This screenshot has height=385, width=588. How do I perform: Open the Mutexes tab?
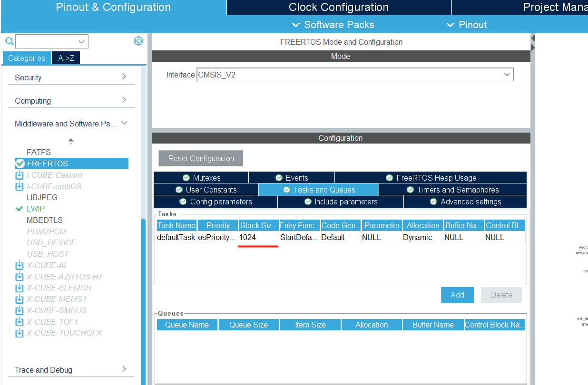click(201, 178)
